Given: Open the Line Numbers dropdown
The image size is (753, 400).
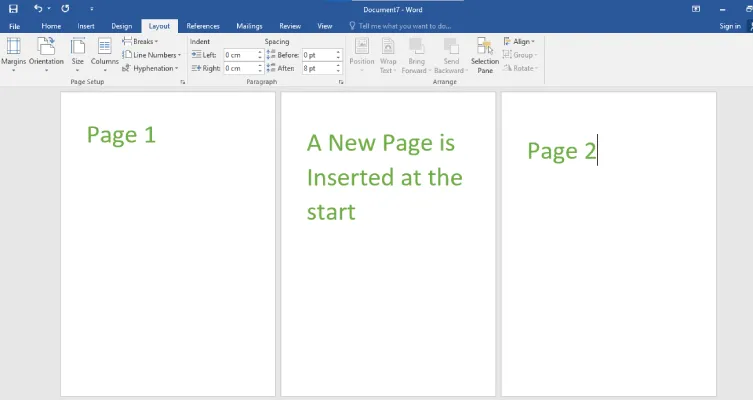Looking at the screenshot, I should 151,55.
